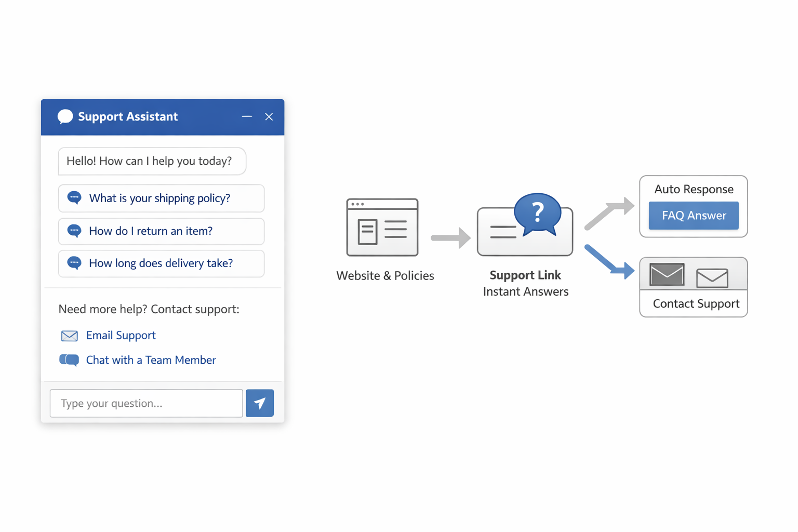The image size is (798, 532).
Task: Click the chat bubbles icon beside Team Member link
Action: (69, 360)
